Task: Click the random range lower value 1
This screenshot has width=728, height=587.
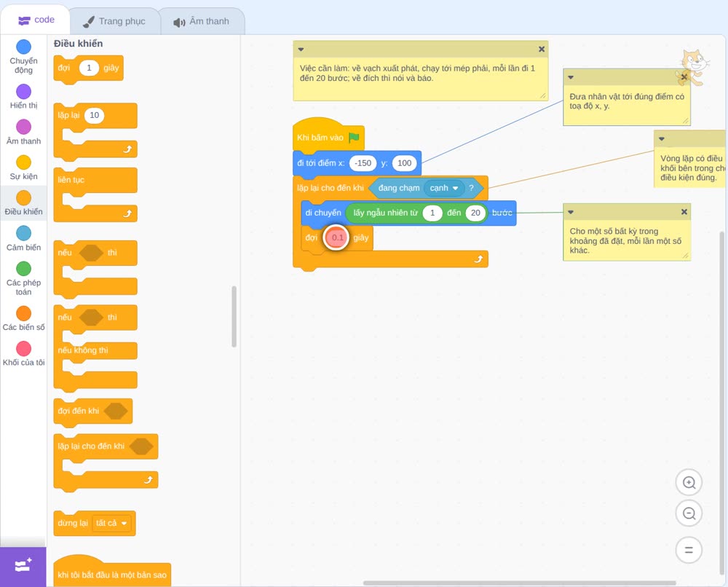Action: [432, 213]
